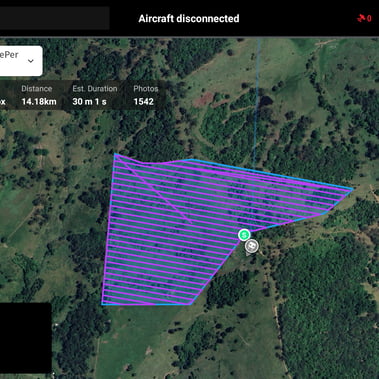Click the dark mission name field at top-left
379x379 pixels.
55,18
